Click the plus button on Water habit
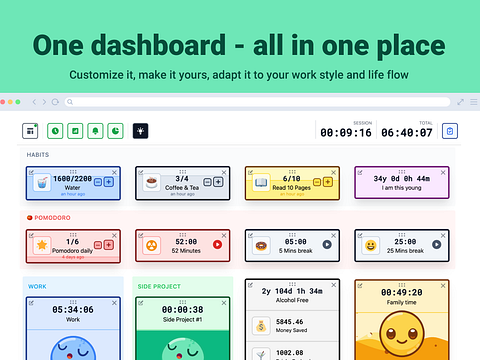 pyautogui.click(x=109, y=182)
